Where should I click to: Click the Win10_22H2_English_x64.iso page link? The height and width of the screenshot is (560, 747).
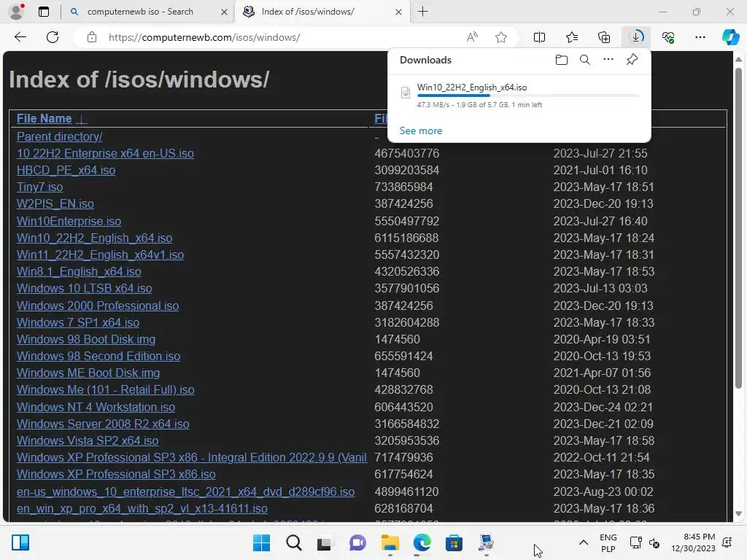point(94,238)
